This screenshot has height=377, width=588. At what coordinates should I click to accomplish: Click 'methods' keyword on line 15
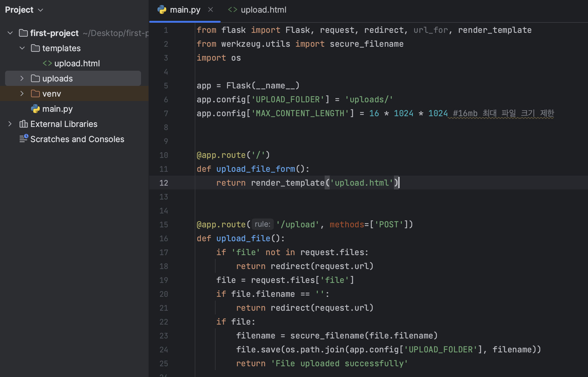tap(347, 224)
